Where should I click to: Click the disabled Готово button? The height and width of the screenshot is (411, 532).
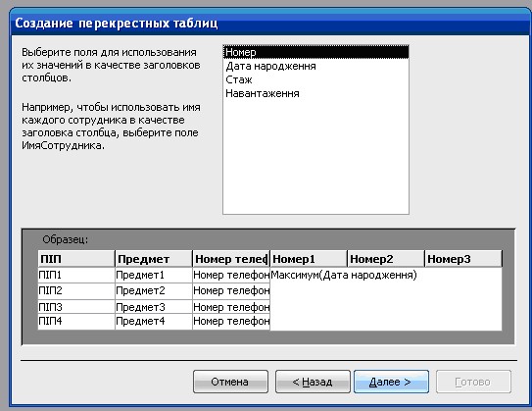473,382
